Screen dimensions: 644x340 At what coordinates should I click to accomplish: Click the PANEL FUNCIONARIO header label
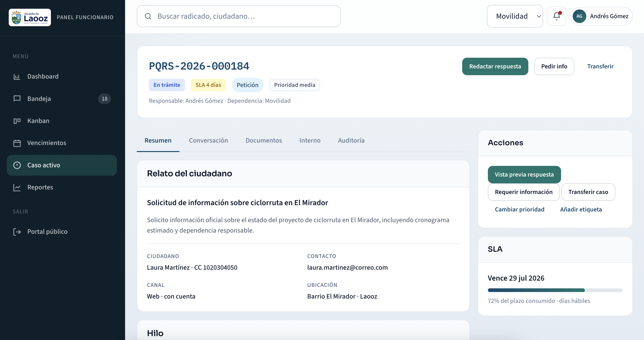pyautogui.click(x=85, y=17)
